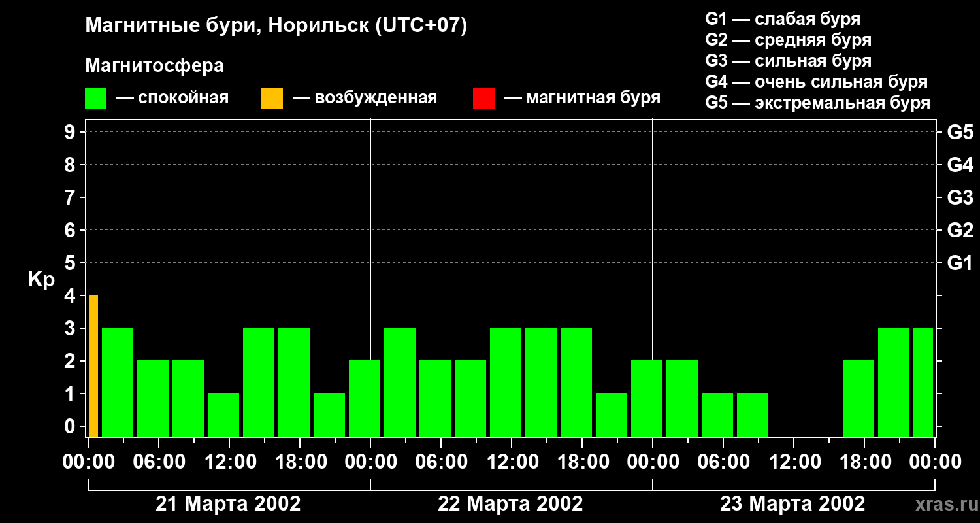Click the '9' value on the Kp axis
Viewport: 980px width, 523px height.
click(x=71, y=132)
